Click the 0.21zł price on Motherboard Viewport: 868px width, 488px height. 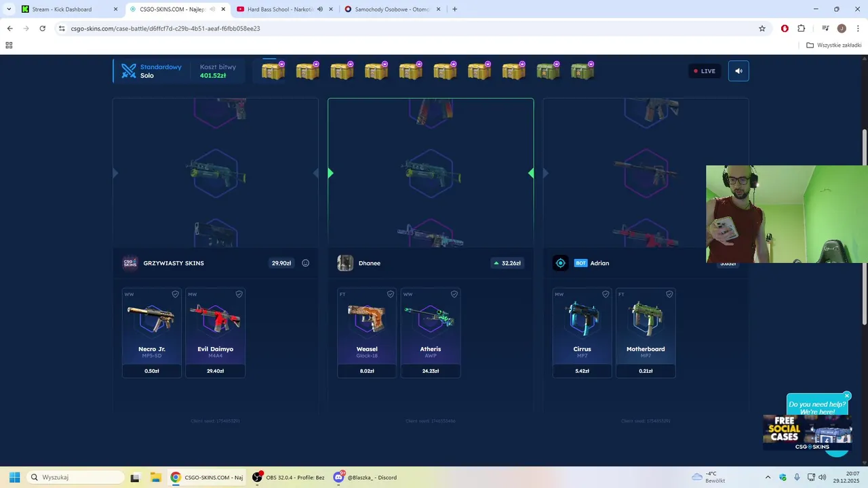coord(646,371)
